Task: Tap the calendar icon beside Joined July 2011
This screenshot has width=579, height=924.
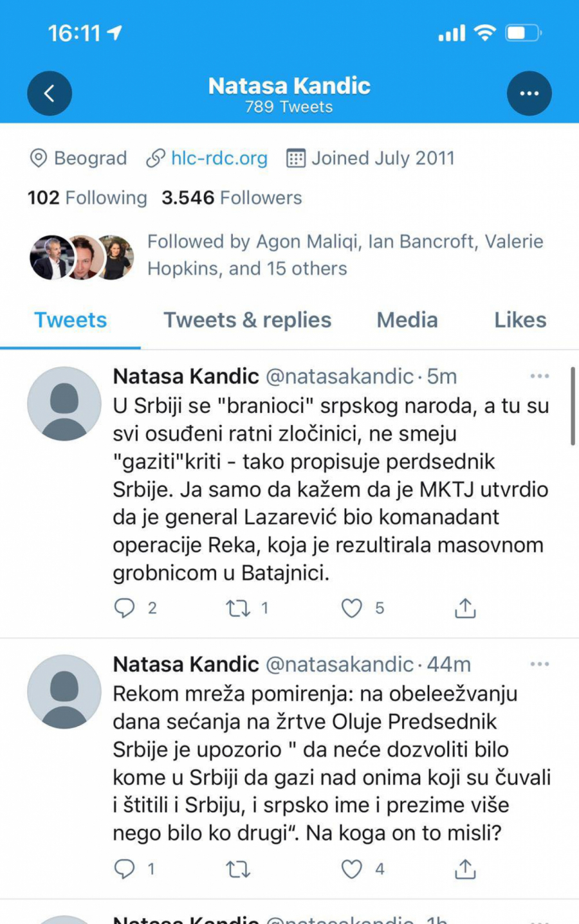Action: (x=295, y=158)
